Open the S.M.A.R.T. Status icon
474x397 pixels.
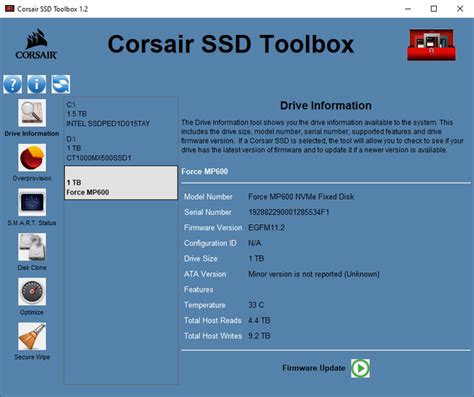pyautogui.click(x=32, y=202)
